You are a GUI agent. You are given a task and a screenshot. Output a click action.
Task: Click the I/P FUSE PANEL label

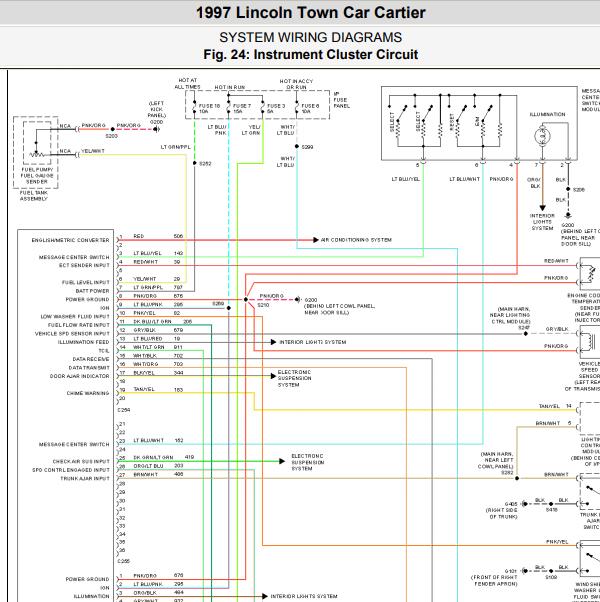(341, 100)
